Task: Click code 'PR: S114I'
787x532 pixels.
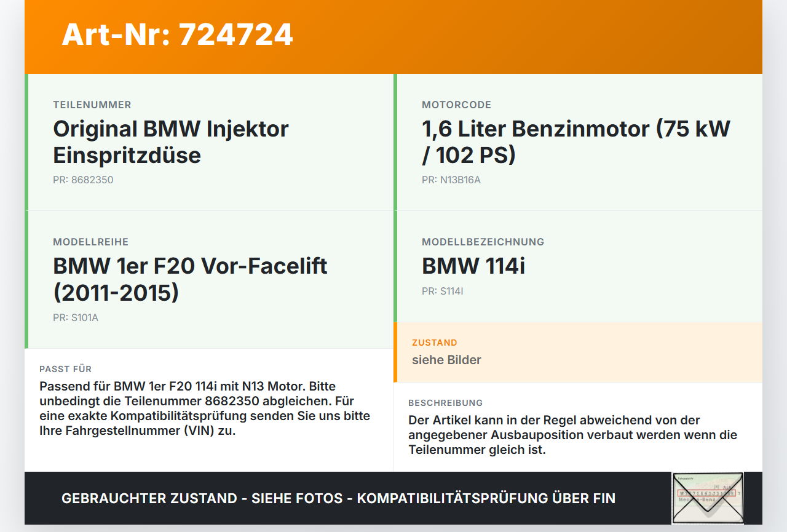Action: coord(443,292)
